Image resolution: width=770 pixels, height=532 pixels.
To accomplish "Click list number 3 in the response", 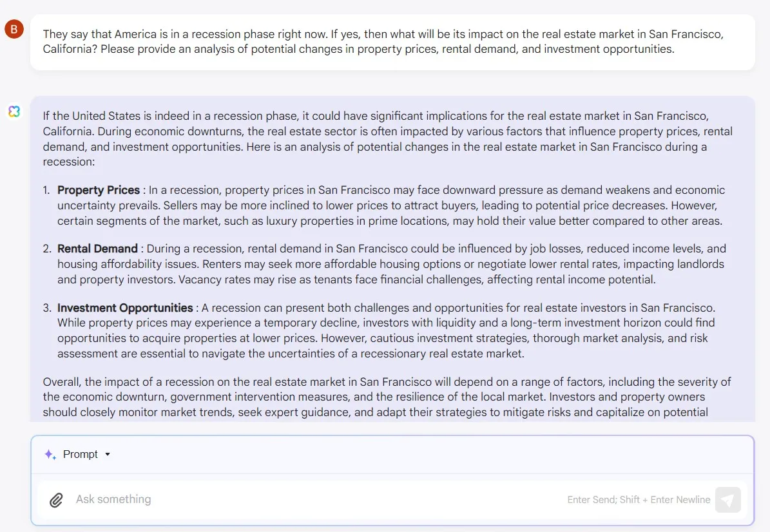I will 46,308.
